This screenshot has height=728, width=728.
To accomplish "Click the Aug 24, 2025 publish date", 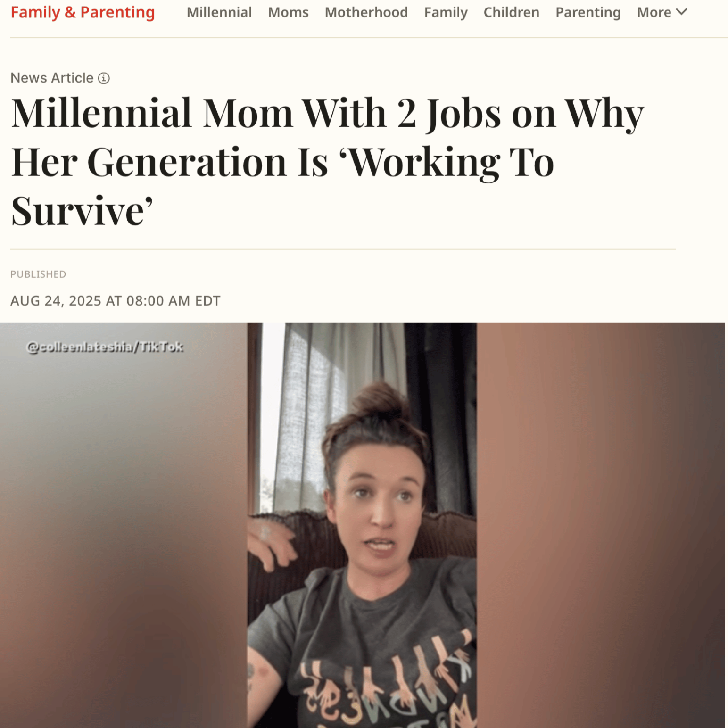I will point(116,301).
